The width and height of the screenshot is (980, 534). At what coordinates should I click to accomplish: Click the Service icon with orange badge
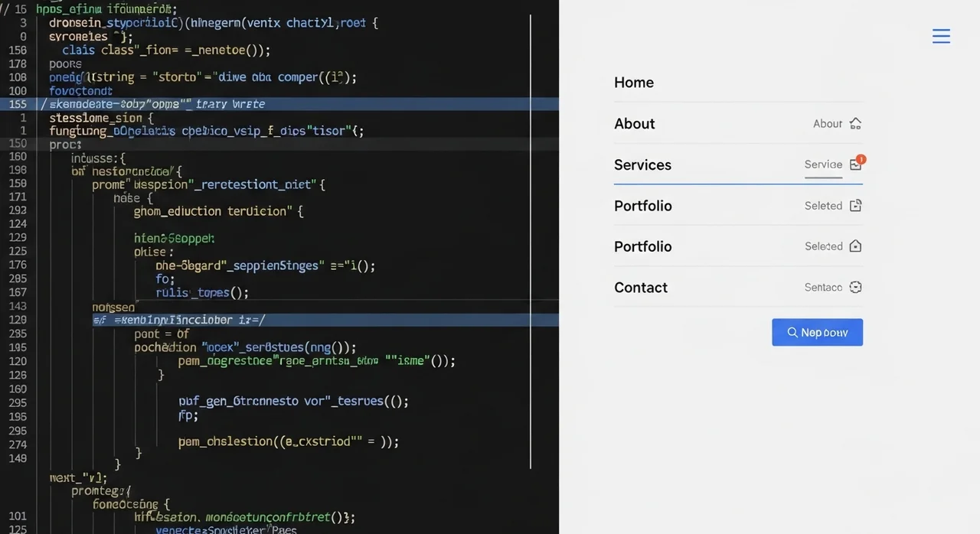[x=855, y=164]
